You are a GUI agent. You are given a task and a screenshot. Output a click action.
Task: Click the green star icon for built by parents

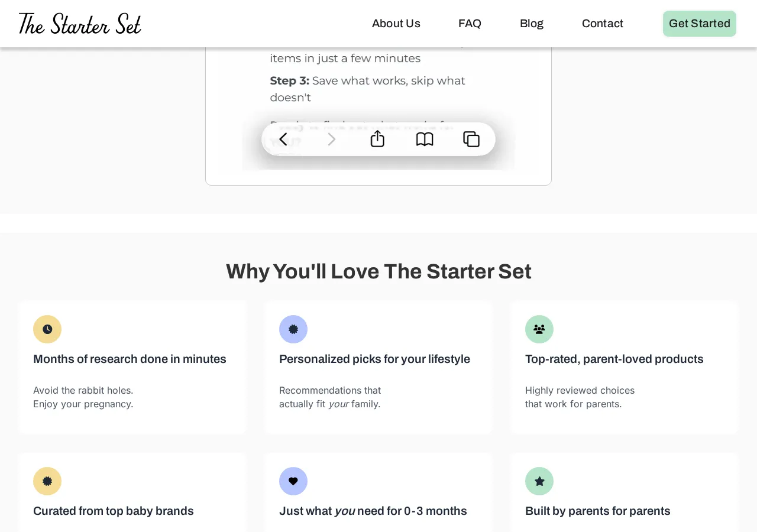click(539, 481)
